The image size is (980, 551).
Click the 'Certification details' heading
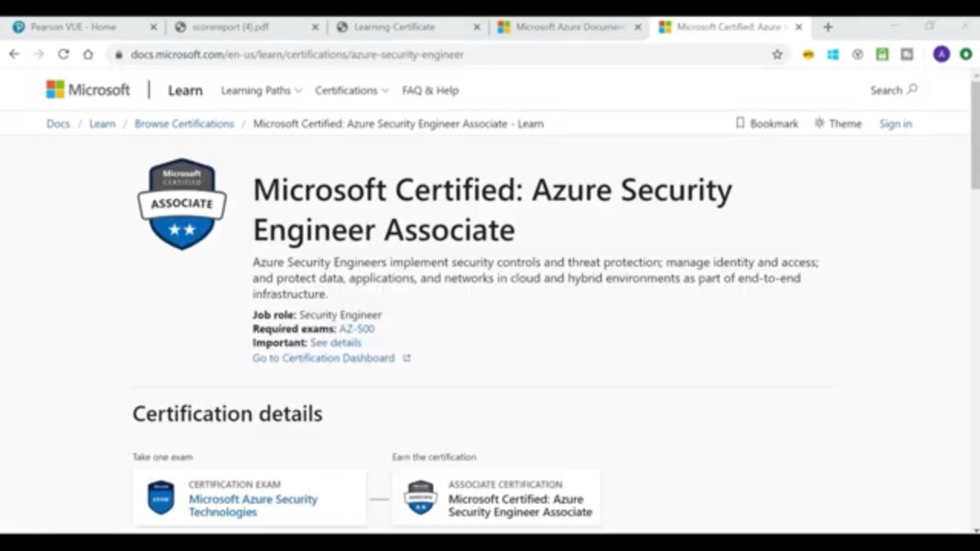coord(227,414)
